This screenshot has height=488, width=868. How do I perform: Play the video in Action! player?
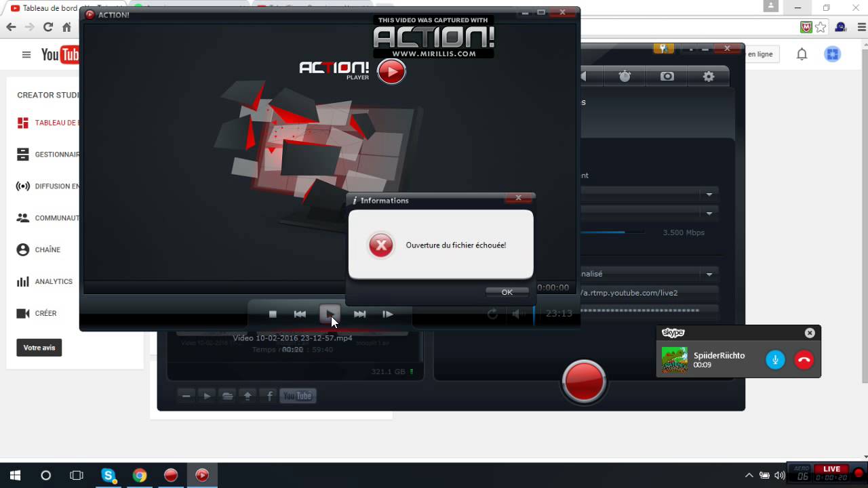(330, 314)
